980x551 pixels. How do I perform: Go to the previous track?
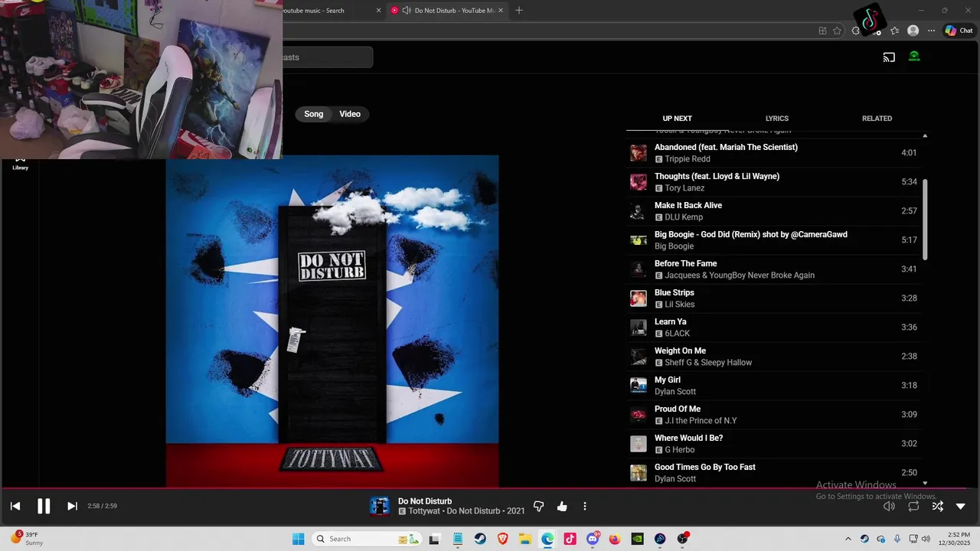click(15, 506)
